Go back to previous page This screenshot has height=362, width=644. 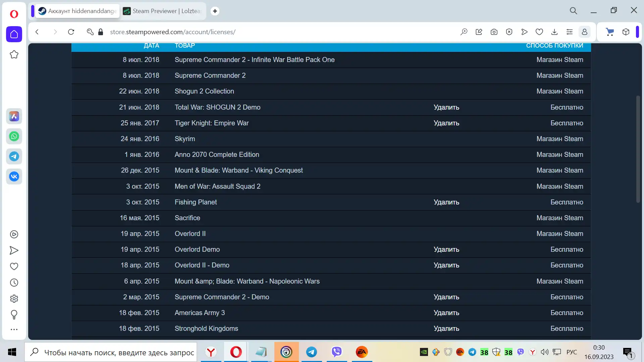[x=37, y=32]
